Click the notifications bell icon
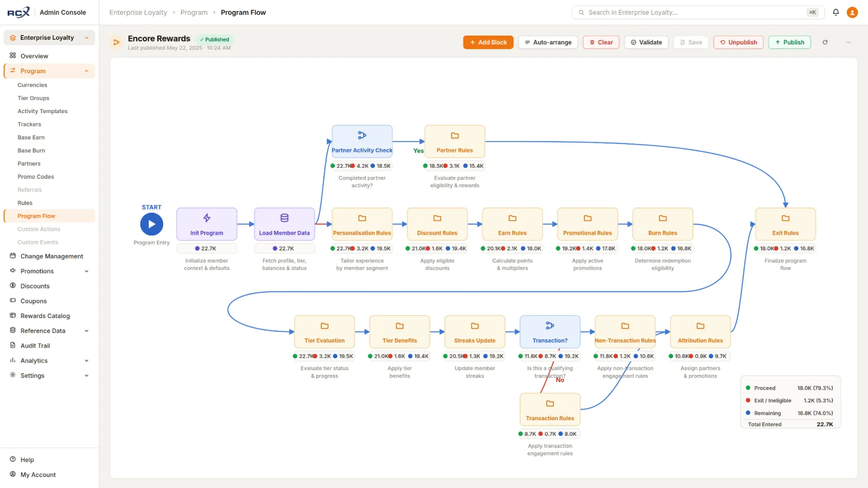The width and height of the screenshot is (868, 488). pos(835,12)
